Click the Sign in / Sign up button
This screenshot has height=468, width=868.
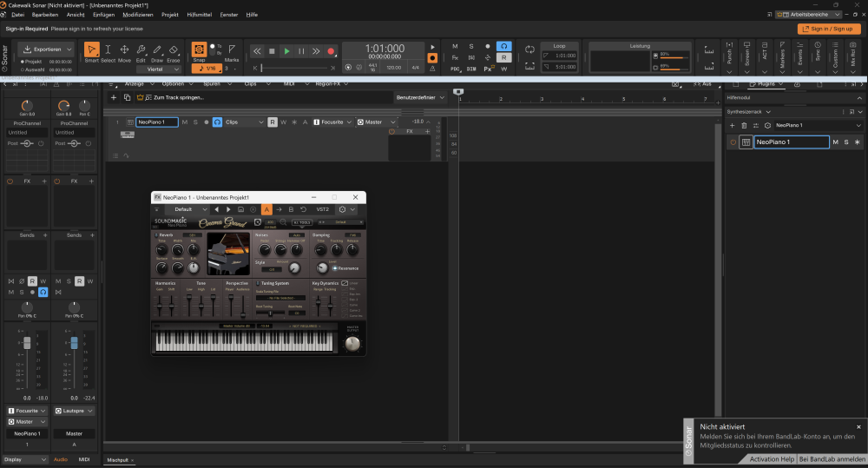[x=829, y=29]
